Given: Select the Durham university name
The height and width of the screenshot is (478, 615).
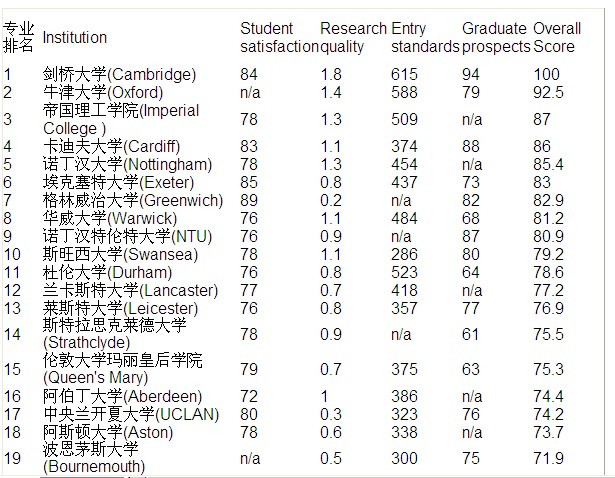Looking at the screenshot, I should 107,273.
